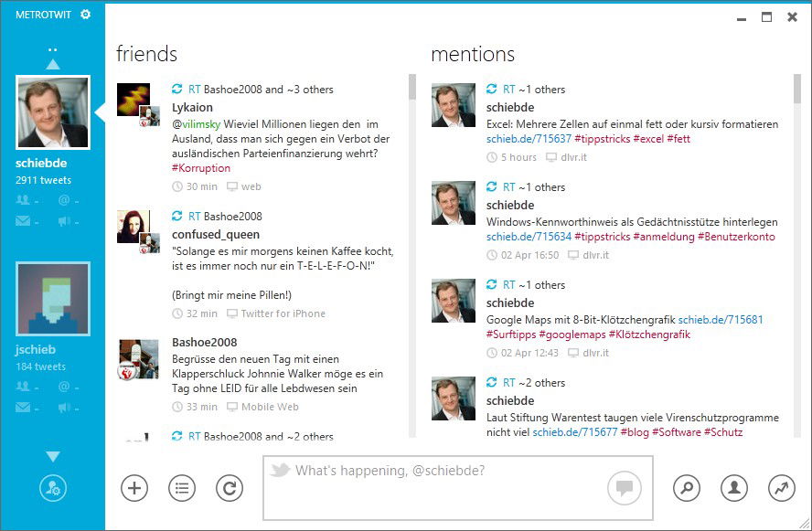Open #Korruption hashtag
The image size is (812, 531).
[x=201, y=168]
